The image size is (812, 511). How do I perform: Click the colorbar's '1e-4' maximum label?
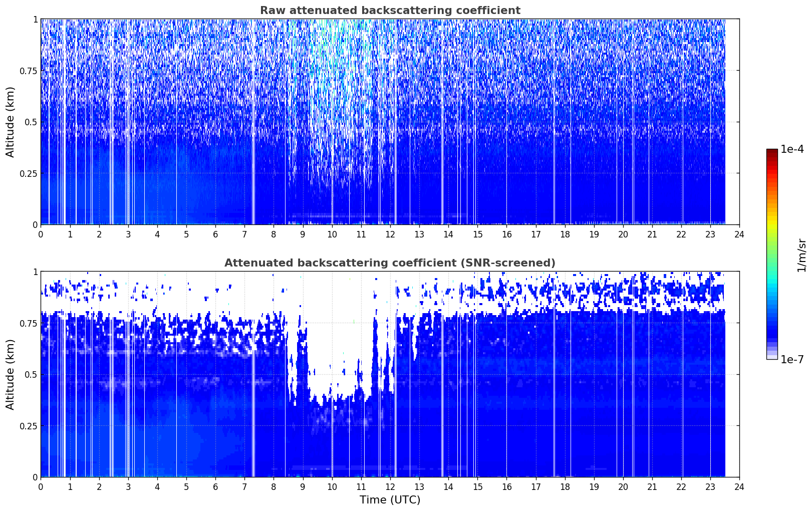(x=792, y=150)
